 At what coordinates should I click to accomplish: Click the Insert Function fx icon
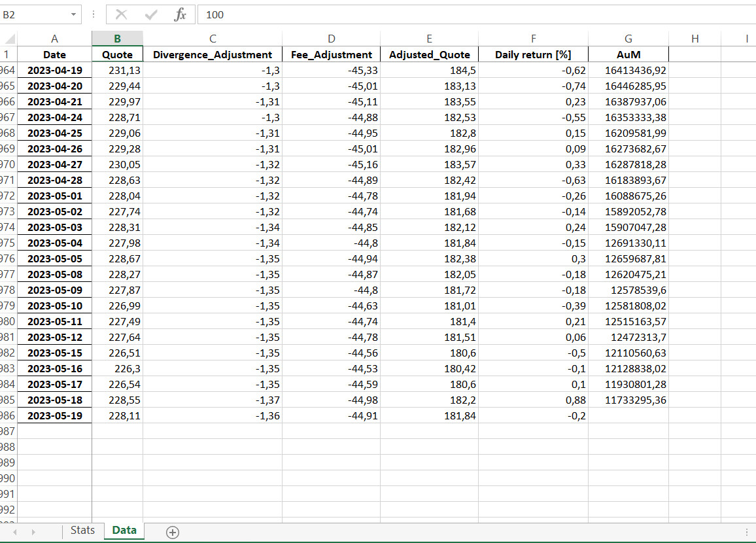point(180,14)
